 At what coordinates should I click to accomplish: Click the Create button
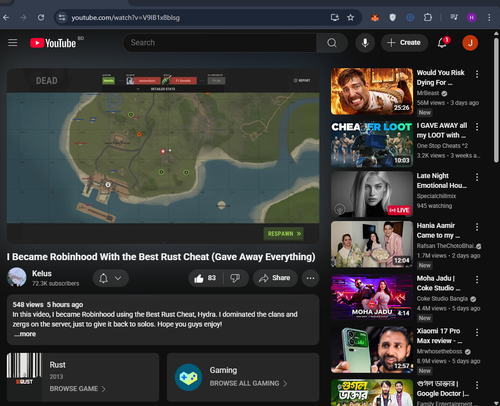(404, 43)
